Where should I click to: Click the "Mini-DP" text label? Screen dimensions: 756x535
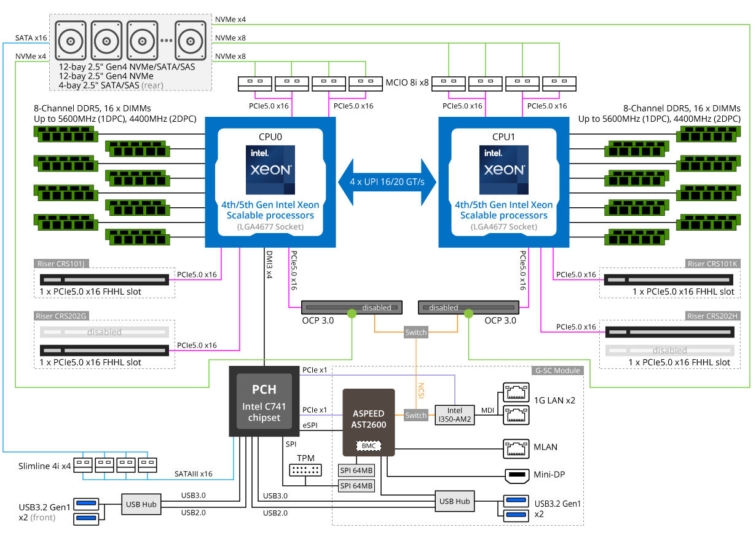(549, 475)
